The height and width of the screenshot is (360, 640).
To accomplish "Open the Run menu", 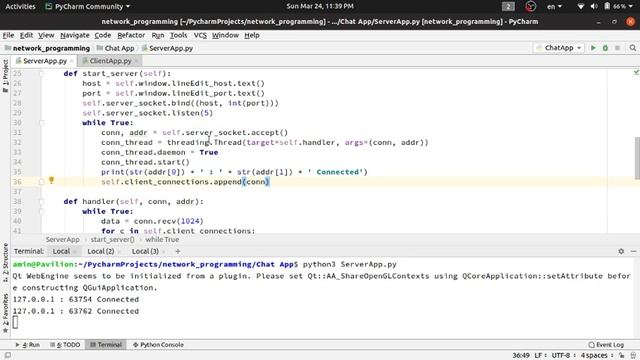I will 158,35.
